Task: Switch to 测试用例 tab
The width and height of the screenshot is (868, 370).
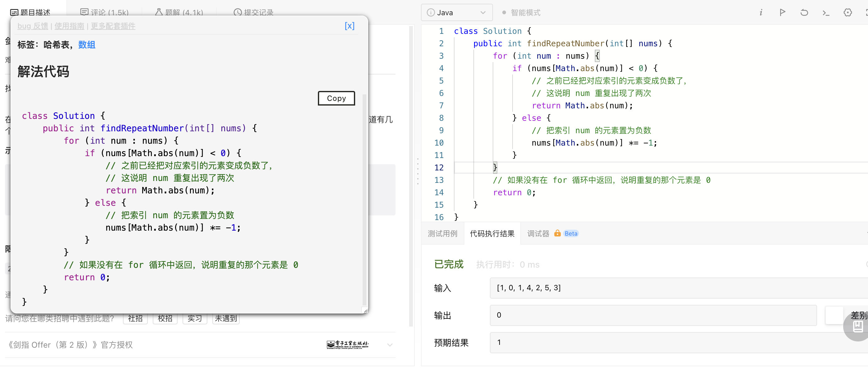Action: pyautogui.click(x=442, y=233)
